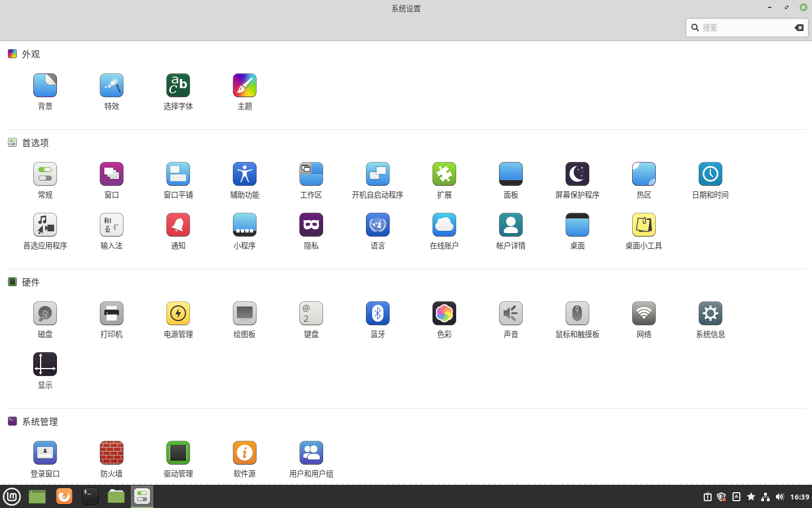Screen dimensions: 812x508
Task: Open the volume control in system tray
Action: pyautogui.click(x=780, y=497)
